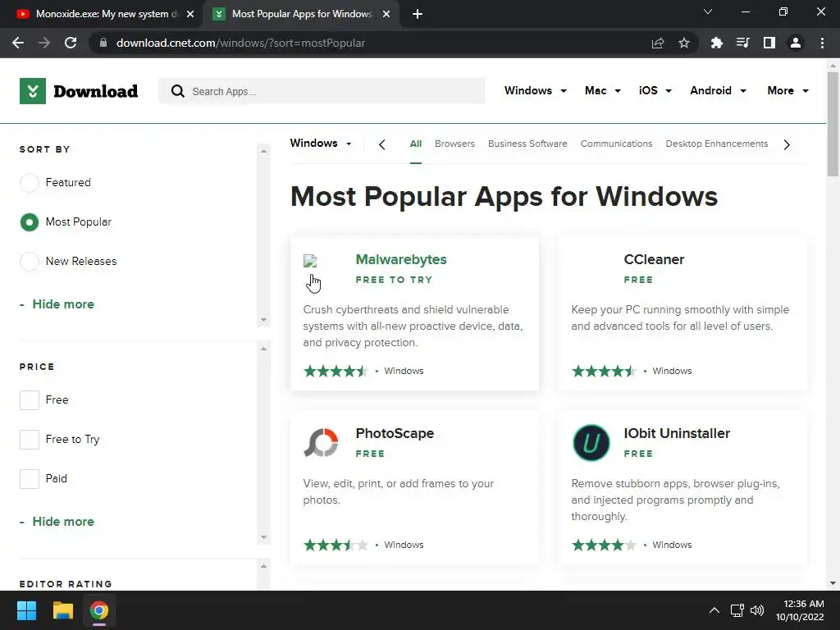
Task: Switch to the Browsers category tab
Action: (454, 144)
